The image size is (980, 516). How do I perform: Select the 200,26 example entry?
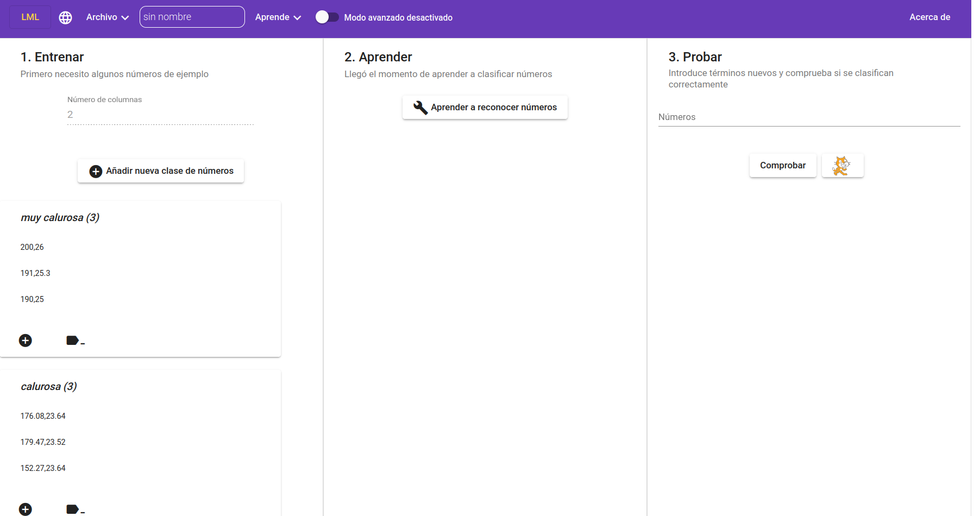33,247
